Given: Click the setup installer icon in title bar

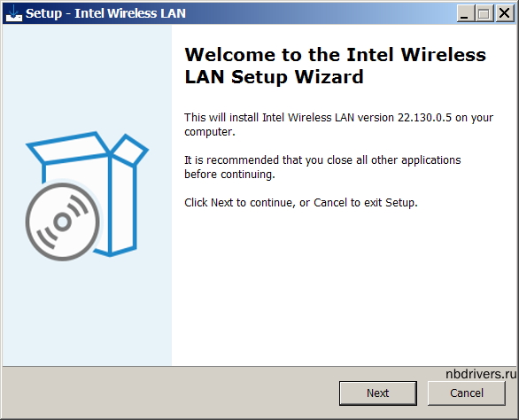Looking at the screenshot, I should coord(14,13).
